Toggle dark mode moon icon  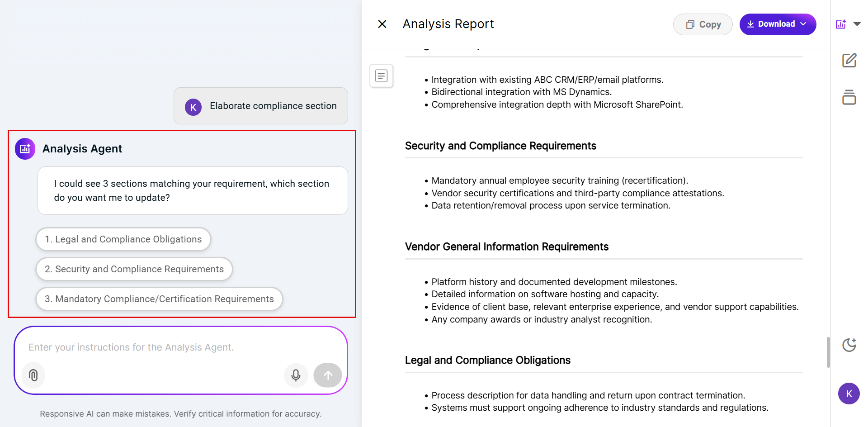pyautogui.click(x=849, y=345)
